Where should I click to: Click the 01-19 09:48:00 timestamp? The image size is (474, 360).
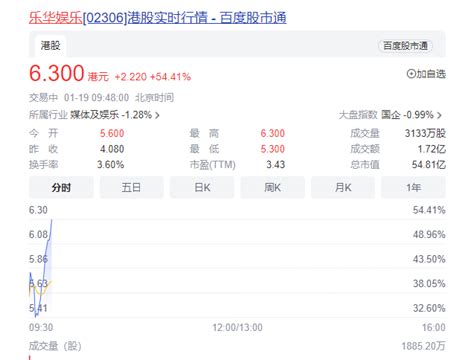(x=96, y=98)
